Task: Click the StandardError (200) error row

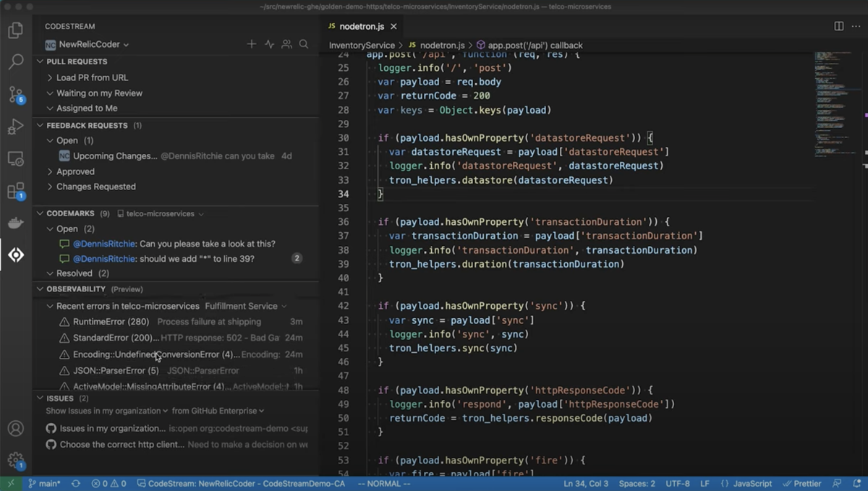Action: coord(179,338)
